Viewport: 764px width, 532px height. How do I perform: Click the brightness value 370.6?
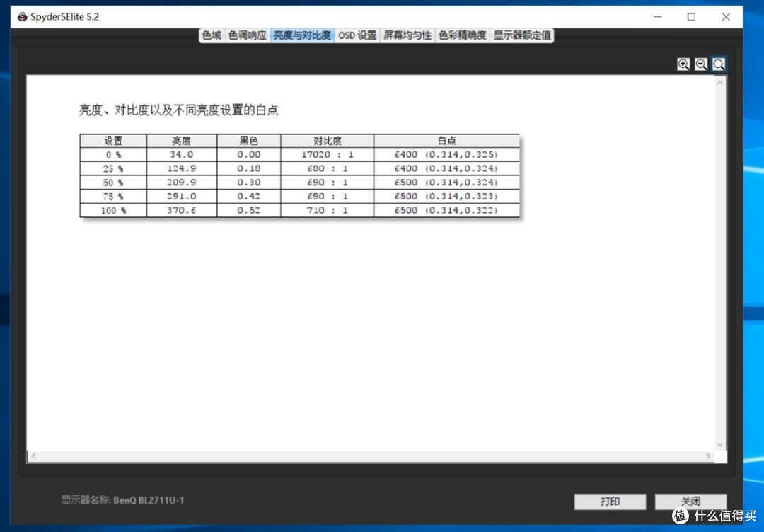pos(182,210)
